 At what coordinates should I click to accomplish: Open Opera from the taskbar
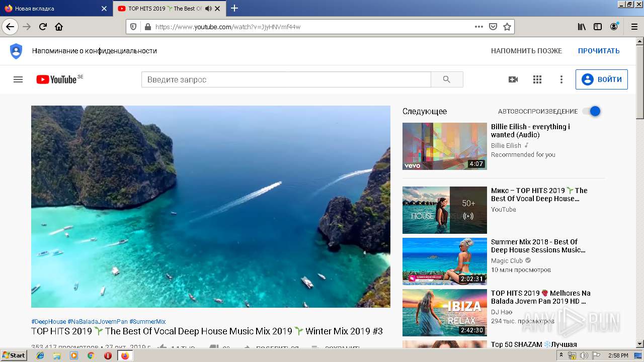pos(108,355)
